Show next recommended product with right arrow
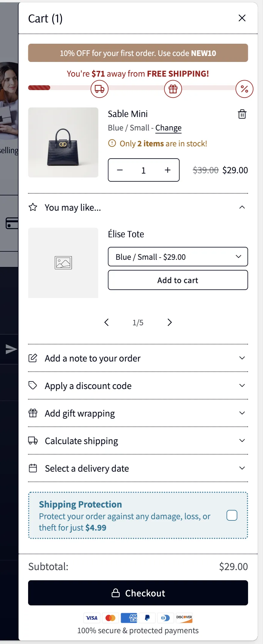 tap(169, 322)
